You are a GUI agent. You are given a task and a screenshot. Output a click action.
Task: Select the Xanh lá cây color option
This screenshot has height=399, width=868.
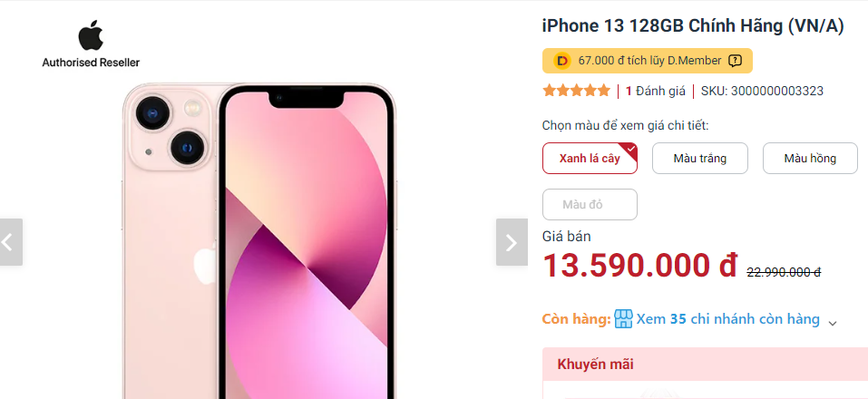(x=590, y=159)
